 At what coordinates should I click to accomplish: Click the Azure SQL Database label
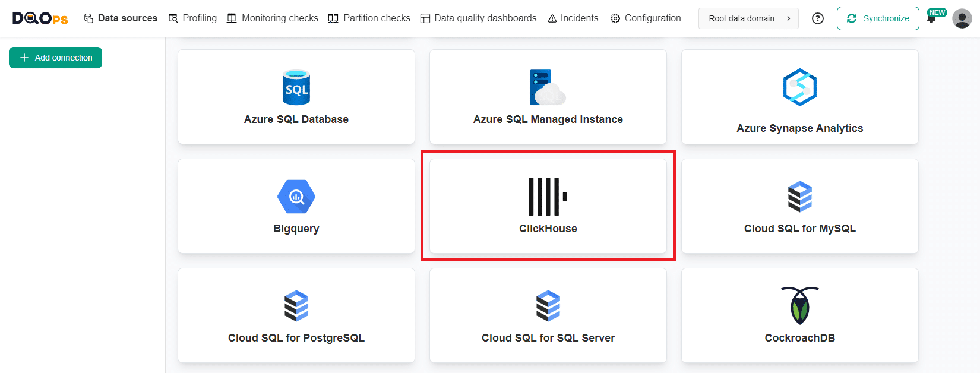[296, 119]
